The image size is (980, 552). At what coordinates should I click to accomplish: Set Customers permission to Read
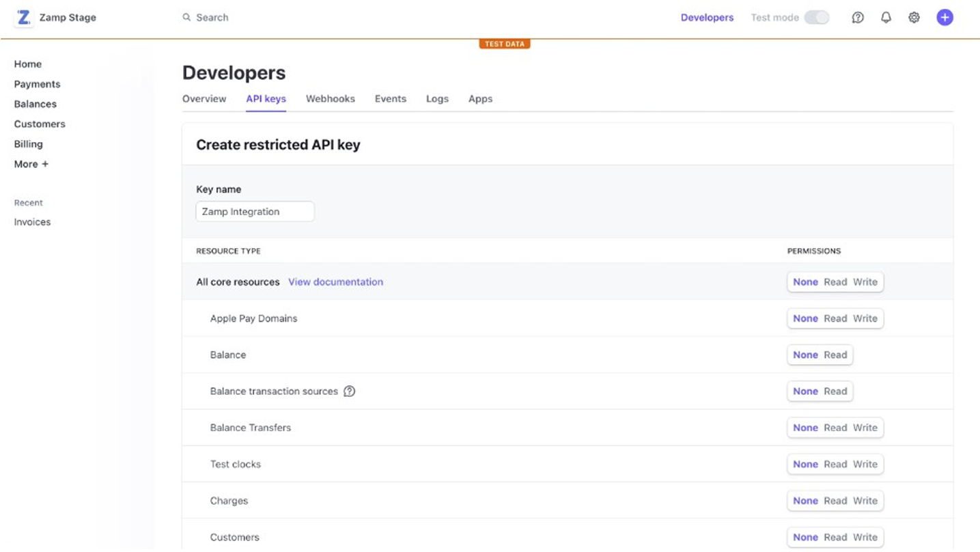tap(835, 538)
